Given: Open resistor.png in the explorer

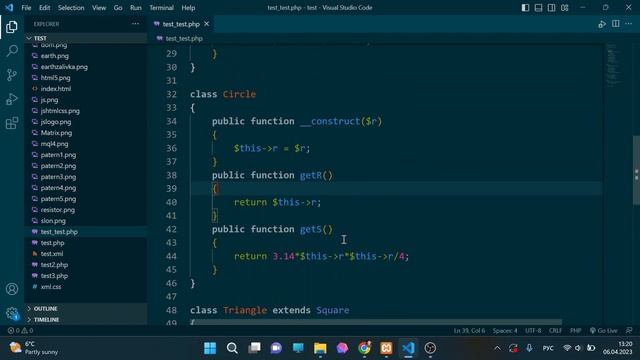Looking at the screenshot, I should click(x=58, y=210).
